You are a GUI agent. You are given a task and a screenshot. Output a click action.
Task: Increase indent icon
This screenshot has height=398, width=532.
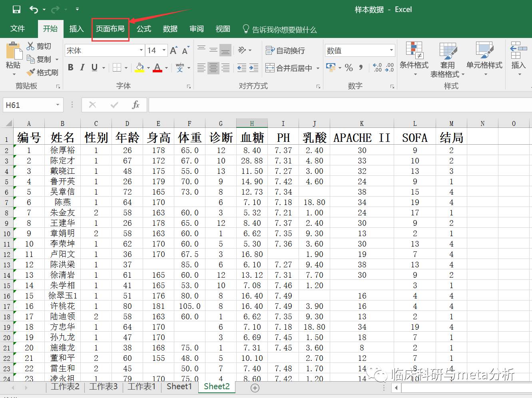point(254,68)
